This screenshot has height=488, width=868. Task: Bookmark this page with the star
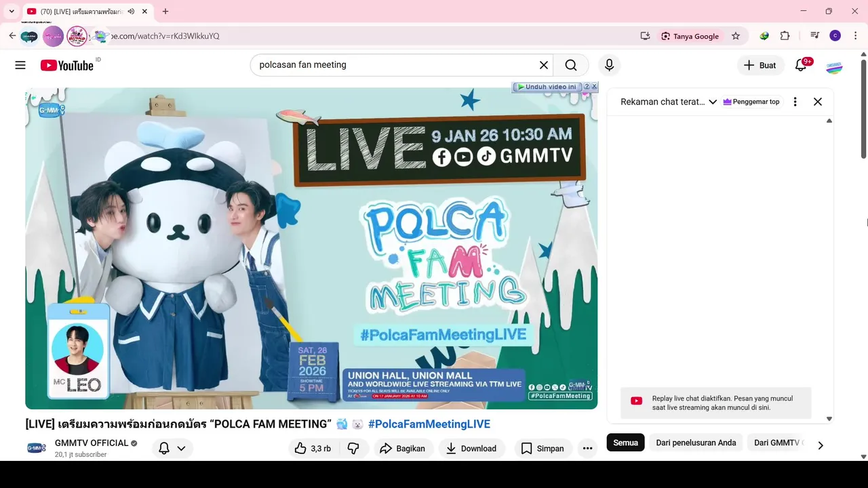tap(736, 36)
